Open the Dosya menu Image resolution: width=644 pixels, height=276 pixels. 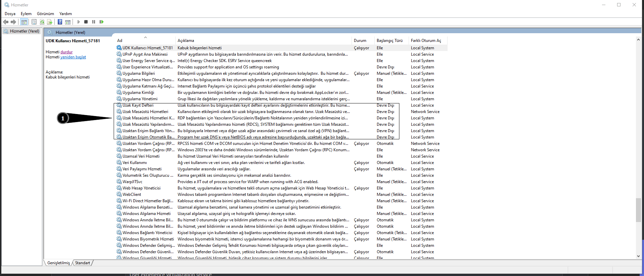[x=10, y=14]
